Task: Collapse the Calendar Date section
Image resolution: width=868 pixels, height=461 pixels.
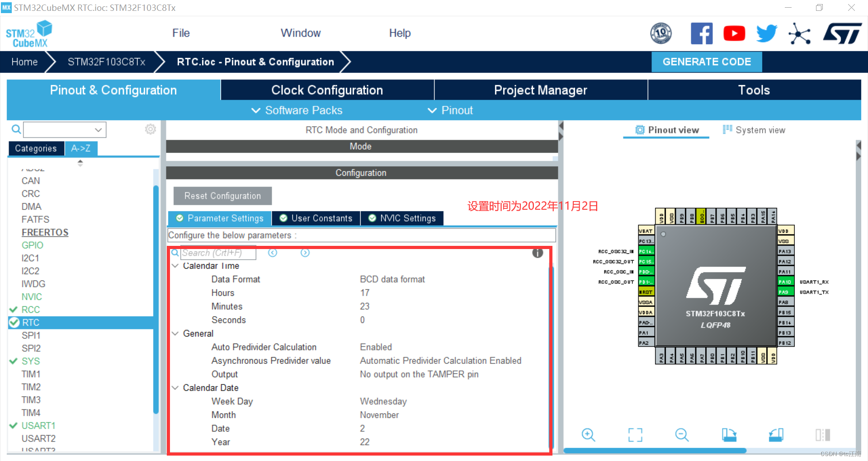Action: coord(175,388)
